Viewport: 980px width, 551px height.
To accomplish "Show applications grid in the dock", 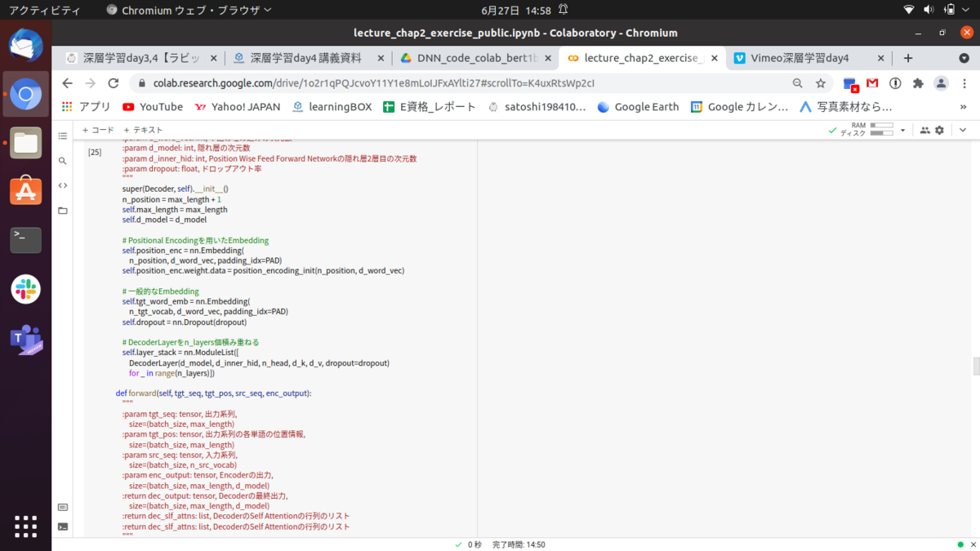I will click(25, 526).
